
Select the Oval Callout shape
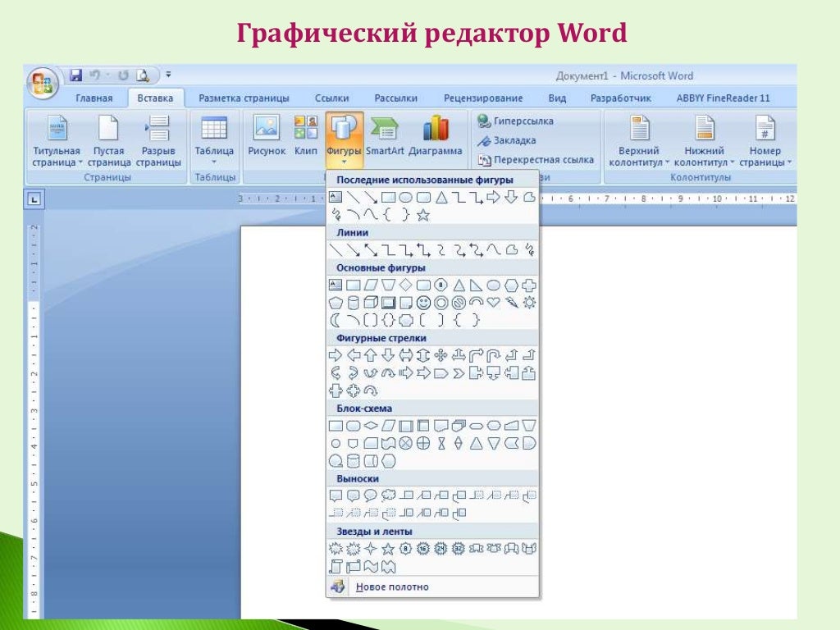370,495
